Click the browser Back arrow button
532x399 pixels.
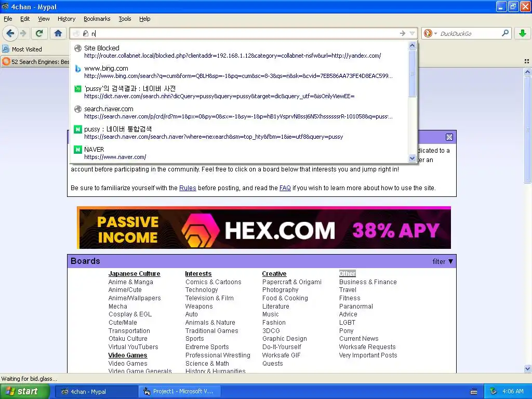click(10, 33)
